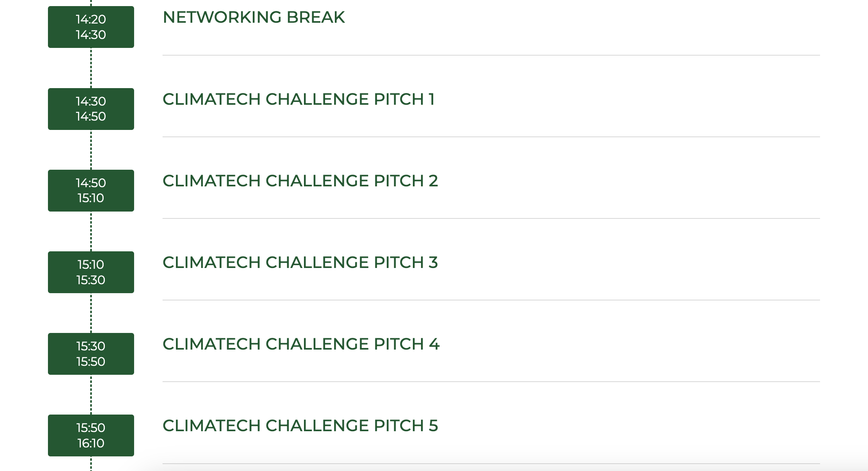Click dotted connector below 14:50–15:10 badge
The image size is (868, 471).
click(91, 231)
